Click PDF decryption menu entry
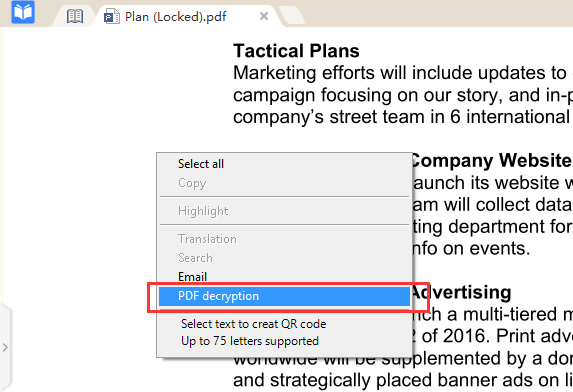The image size is (573, 392). pyautogui.click(x=284, y=296)
